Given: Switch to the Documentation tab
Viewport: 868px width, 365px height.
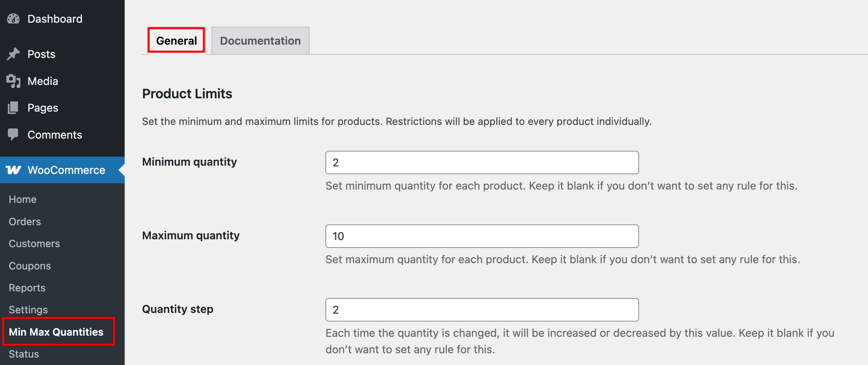Looking at the screenshot, I should [x=260, y=40].
